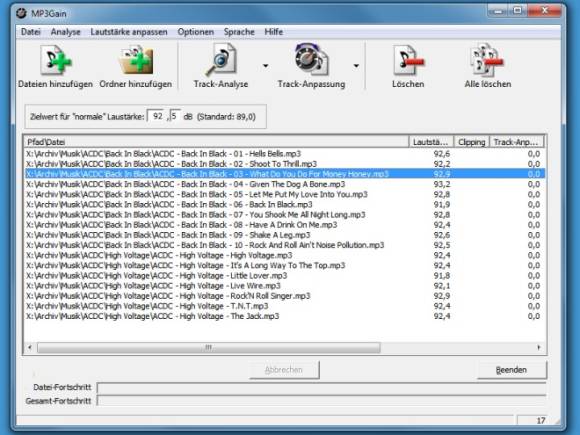Click the horizontal scrollbar thumb in file list
The image size is (580, 435).
coord(209,348)
